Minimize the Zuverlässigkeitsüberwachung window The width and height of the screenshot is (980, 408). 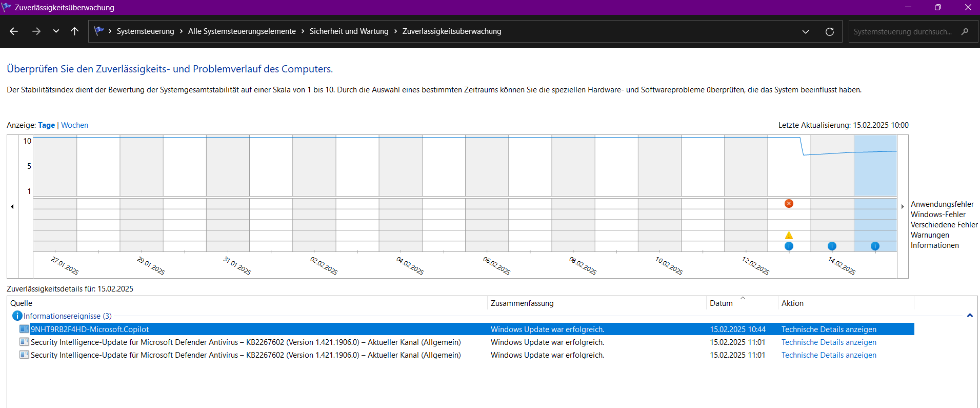click(908, 7)
